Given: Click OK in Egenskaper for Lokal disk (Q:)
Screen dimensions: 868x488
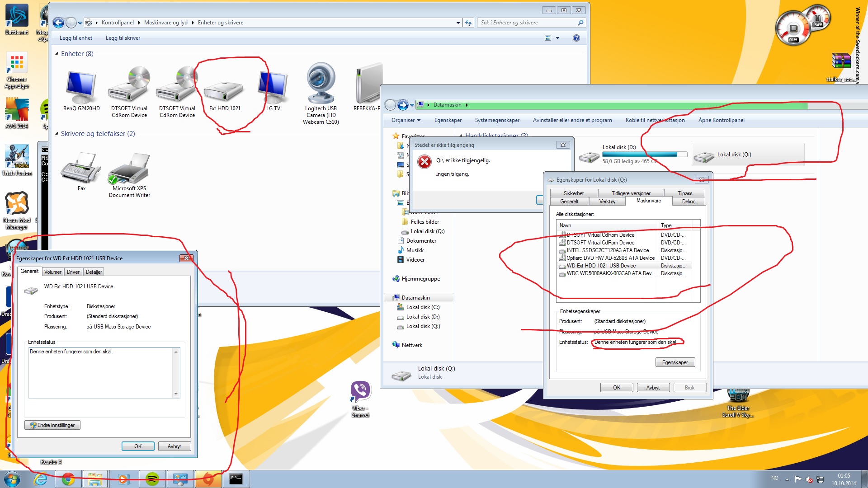Looking at the screenshot, I should (x=617, y=388).
